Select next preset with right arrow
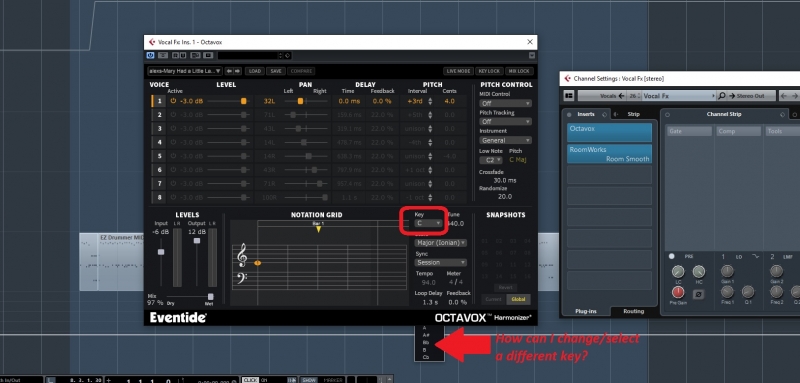Image resolution: width=800 pixels, height=383 pixels. (237, 71)
